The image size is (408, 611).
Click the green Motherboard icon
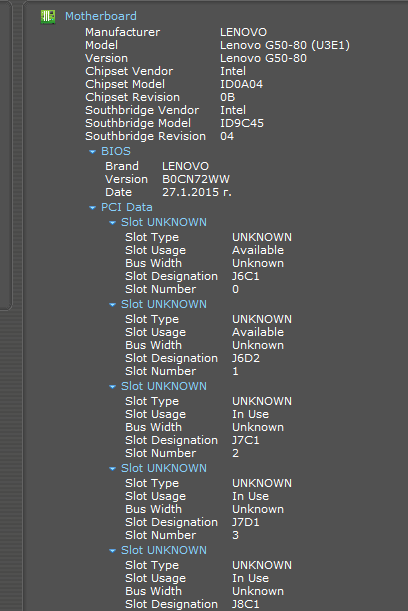48,16
